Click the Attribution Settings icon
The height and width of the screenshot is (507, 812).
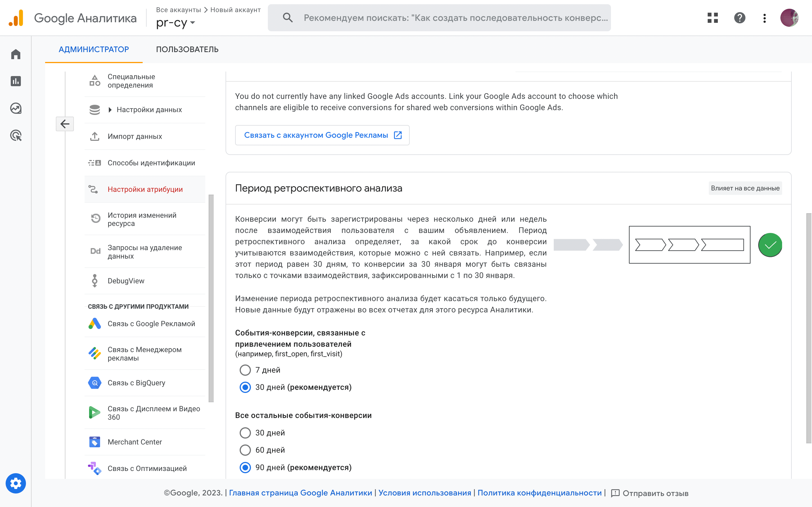point(94,189)
